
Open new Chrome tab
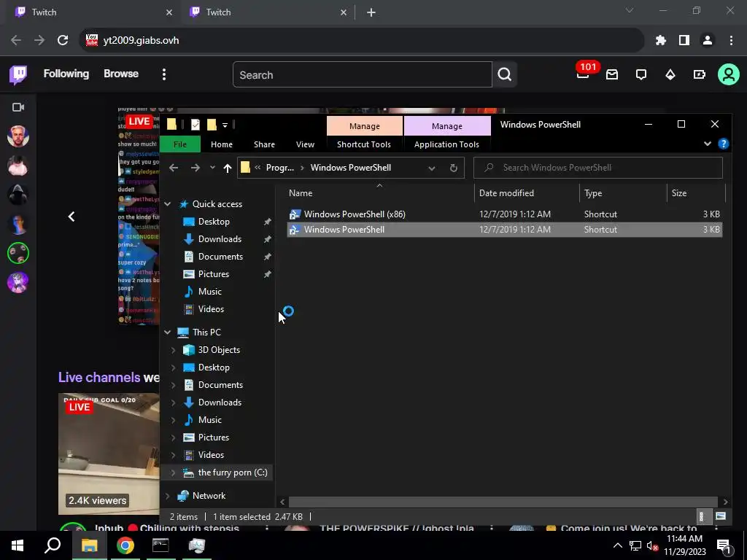tap(371, 12)
